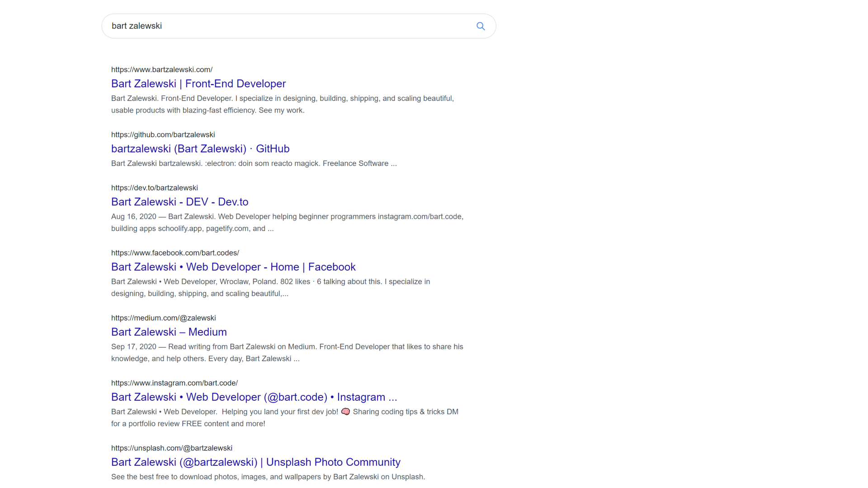Image resolution: width=868 pixels, height=488 pixels.
Task: Click the instagram.com/bart.code URL line
Action: click(175, 383)
